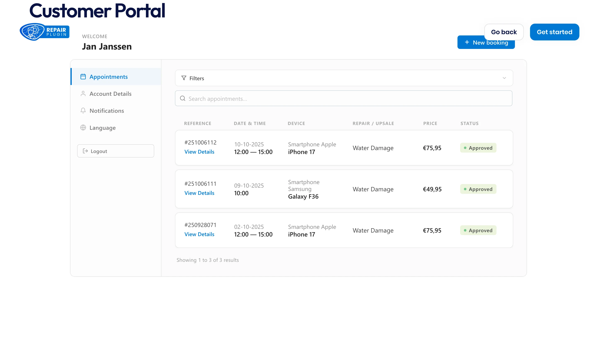Click reference #250928071
Screen dimensions: 597x364
point(200,225)
